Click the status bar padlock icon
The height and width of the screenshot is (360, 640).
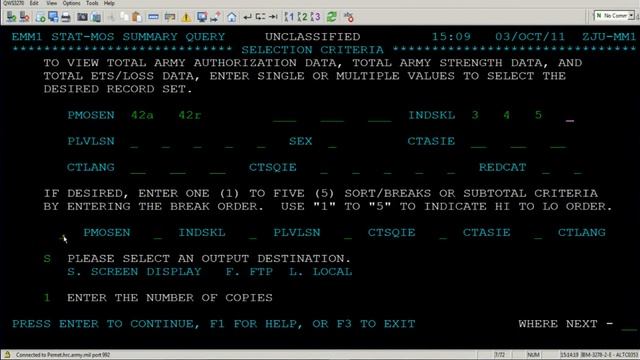pos(7,354)
